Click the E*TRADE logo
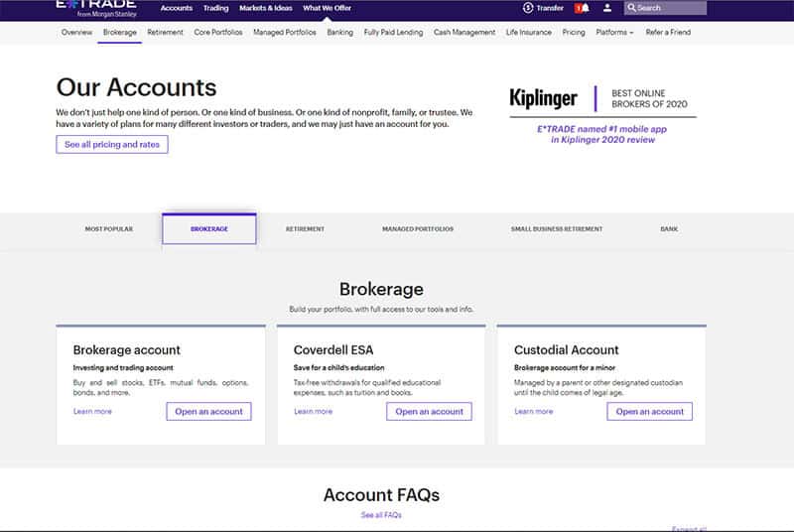This screenshot has height=532, width=794. [95, 7]
